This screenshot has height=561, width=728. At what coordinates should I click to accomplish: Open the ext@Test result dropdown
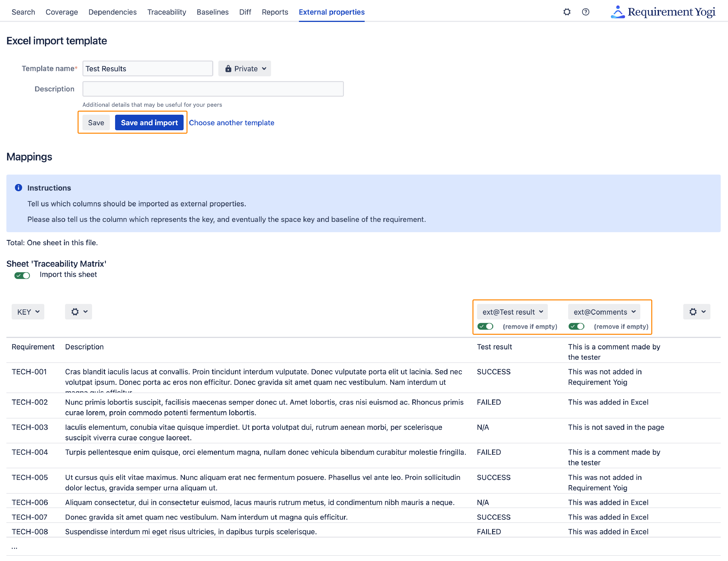click(x=512, y=311)
